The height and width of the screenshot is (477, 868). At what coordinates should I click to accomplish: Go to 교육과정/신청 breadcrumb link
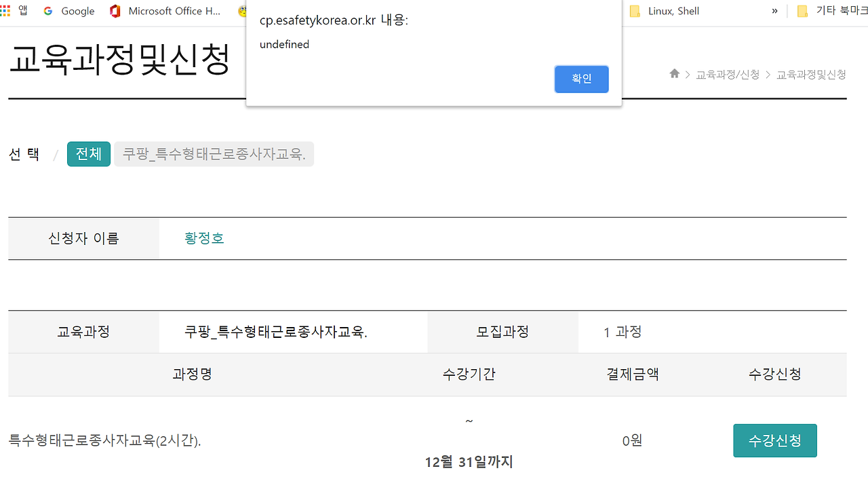(728, 75)
